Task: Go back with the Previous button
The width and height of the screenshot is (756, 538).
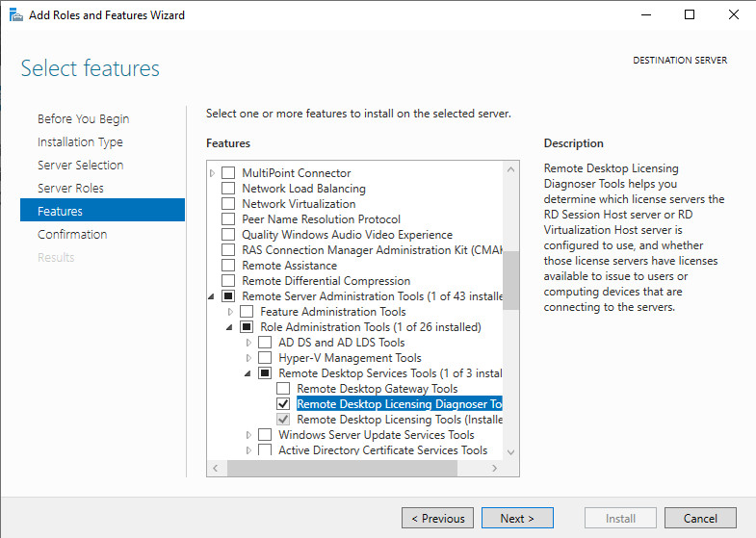Action: click(437, 519)
